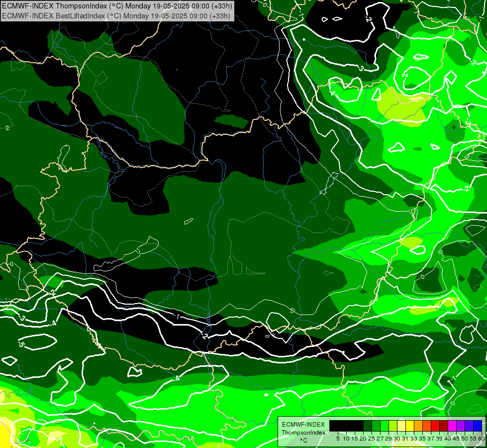Pick the blue 55–60 legend swatch

pos(478,426)
